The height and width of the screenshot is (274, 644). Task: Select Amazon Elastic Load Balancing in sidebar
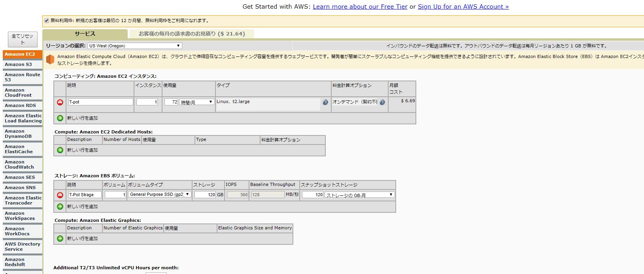23,118
